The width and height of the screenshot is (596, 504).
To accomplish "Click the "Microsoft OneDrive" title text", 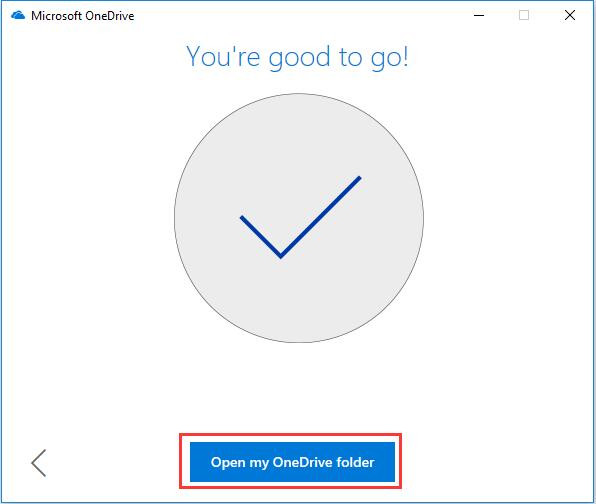I will click(82, 16).
